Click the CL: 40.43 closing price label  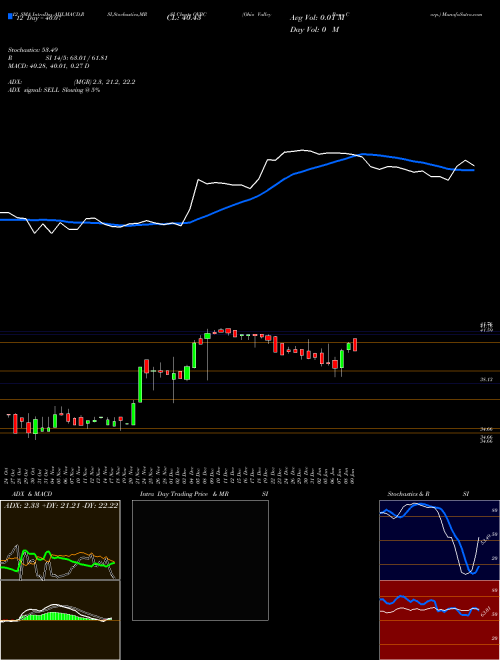[x=183, y=18]
